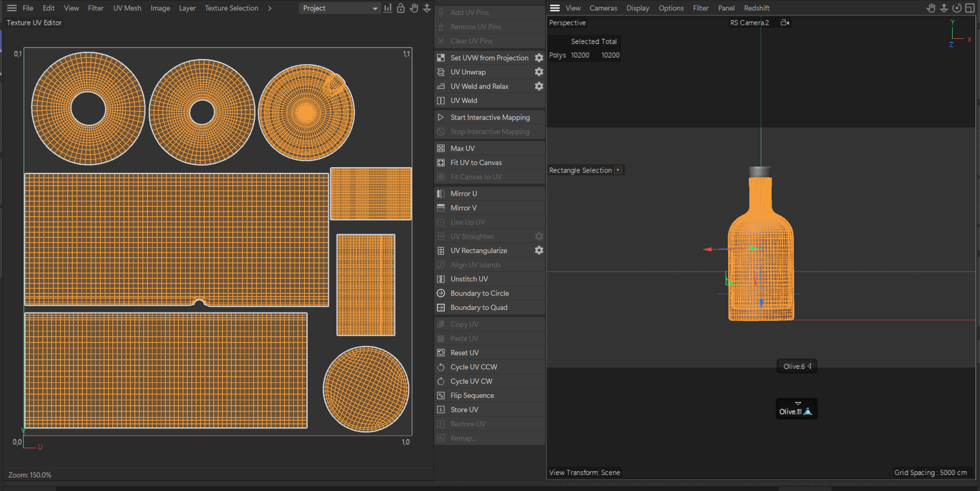Open UV Rectangularize options gear
The height and width of the screenshot is (491, 980).
[539, 250]
